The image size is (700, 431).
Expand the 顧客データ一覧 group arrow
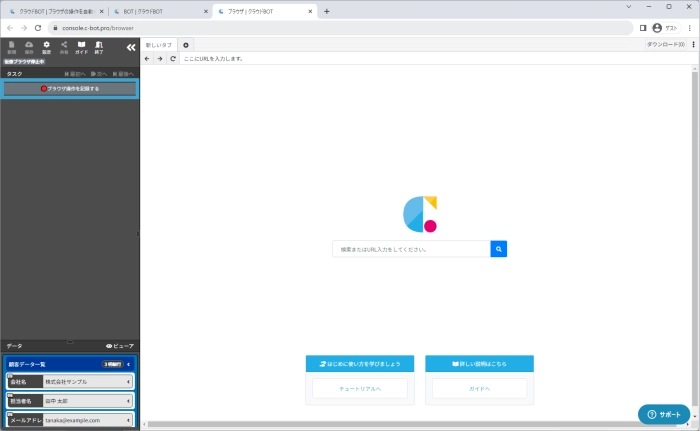coord(129,365)
